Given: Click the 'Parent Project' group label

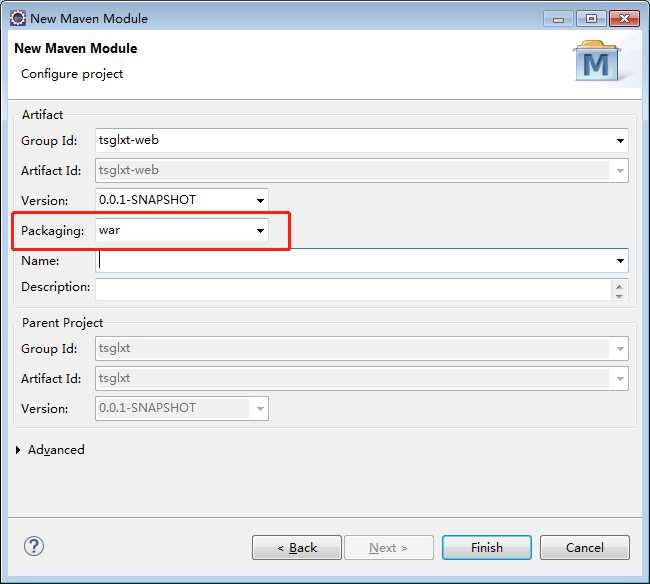Looking at the screenshot, I should pos(62,322).
